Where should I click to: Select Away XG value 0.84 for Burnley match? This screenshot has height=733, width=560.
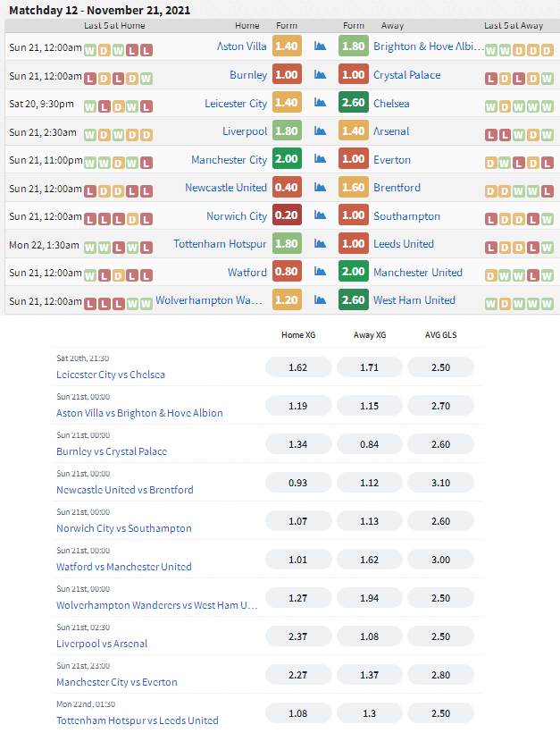[x=370, y=444]
